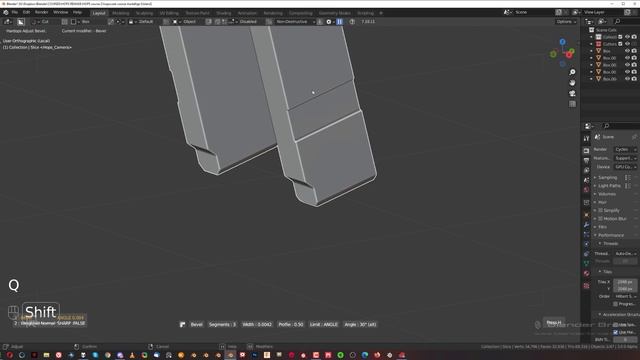Enable the Simplify checkbox
This screenshot has width=640, height=360.
point(600,211)
